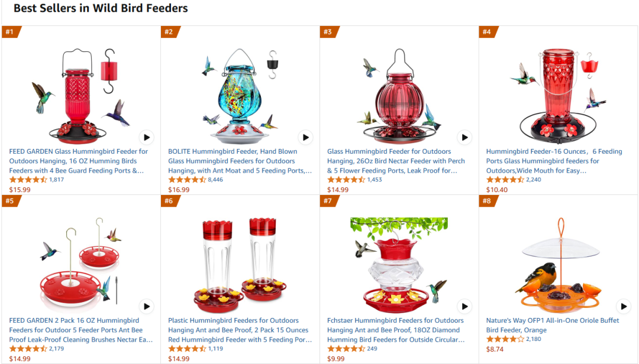Viewport: 639px width, 364px height.
Task: Play video for #2 BOLITE hand blown feeder
Action: [x=306, y=137]
